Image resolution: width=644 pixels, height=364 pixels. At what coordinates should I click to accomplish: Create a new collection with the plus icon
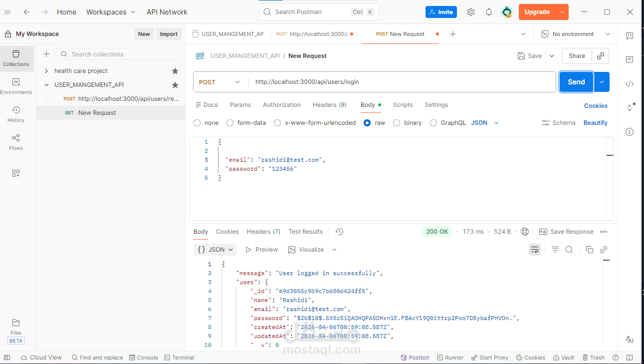[46, 54]
